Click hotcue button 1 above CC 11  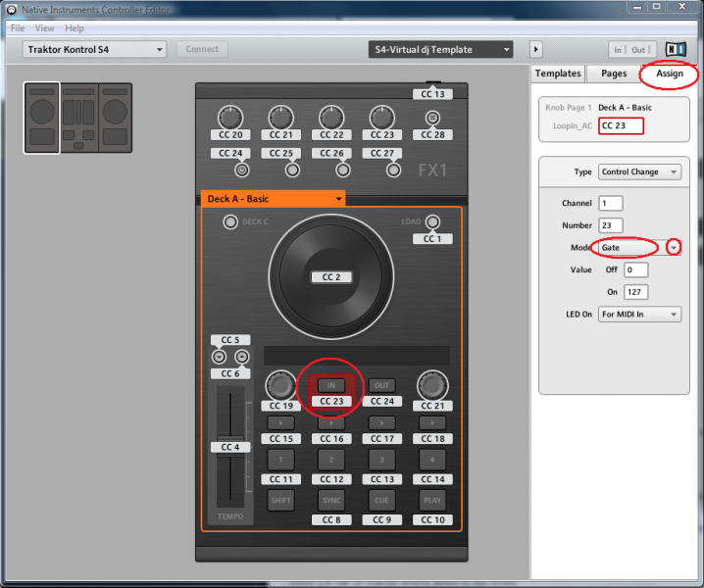(x=280, y=460)
